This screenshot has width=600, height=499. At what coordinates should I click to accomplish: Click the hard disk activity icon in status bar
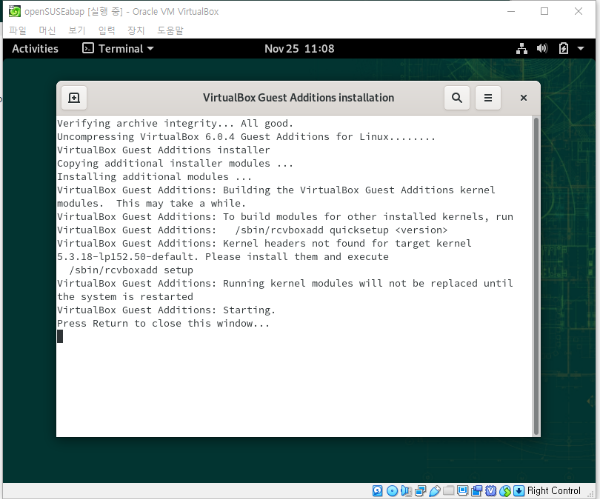coord(377,491)
